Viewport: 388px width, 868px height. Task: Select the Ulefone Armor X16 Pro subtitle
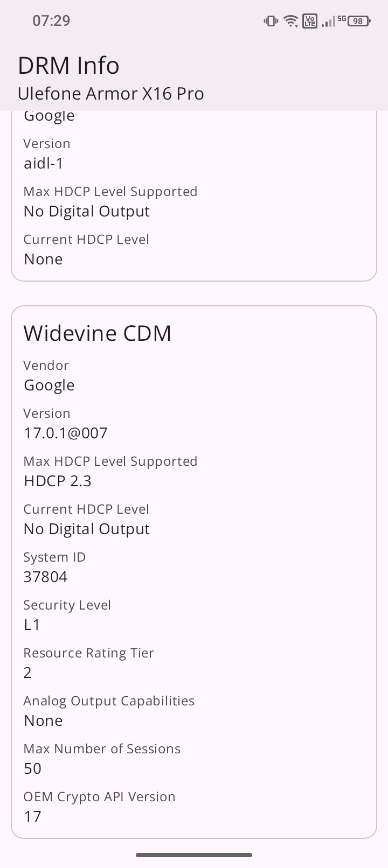tap(111, 94)
